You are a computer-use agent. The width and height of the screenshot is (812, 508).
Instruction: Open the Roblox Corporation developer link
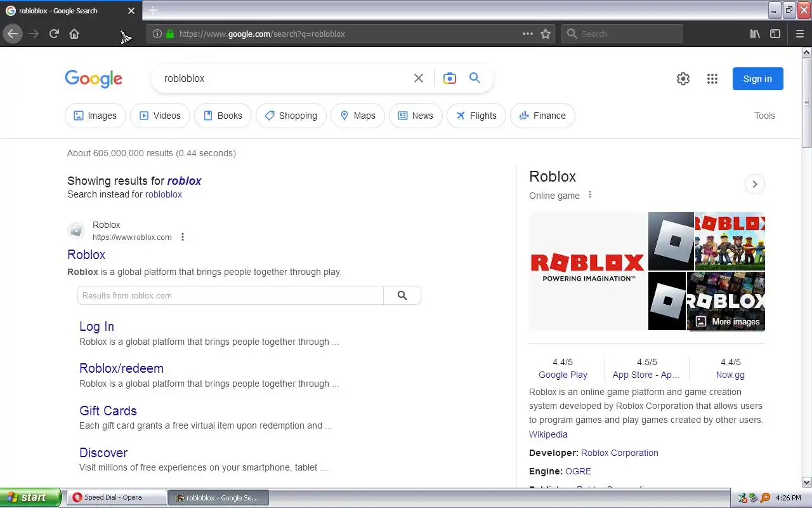[620, 453]
